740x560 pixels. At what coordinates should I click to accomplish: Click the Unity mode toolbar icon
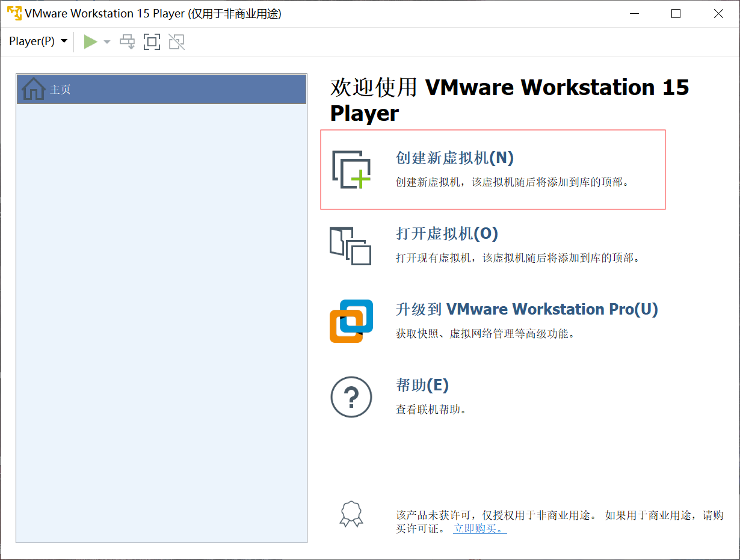click(176, 42)
